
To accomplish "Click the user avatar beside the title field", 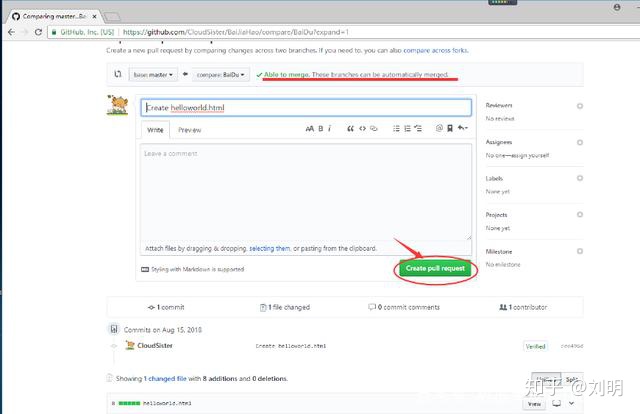I will [x=118, y=105].
